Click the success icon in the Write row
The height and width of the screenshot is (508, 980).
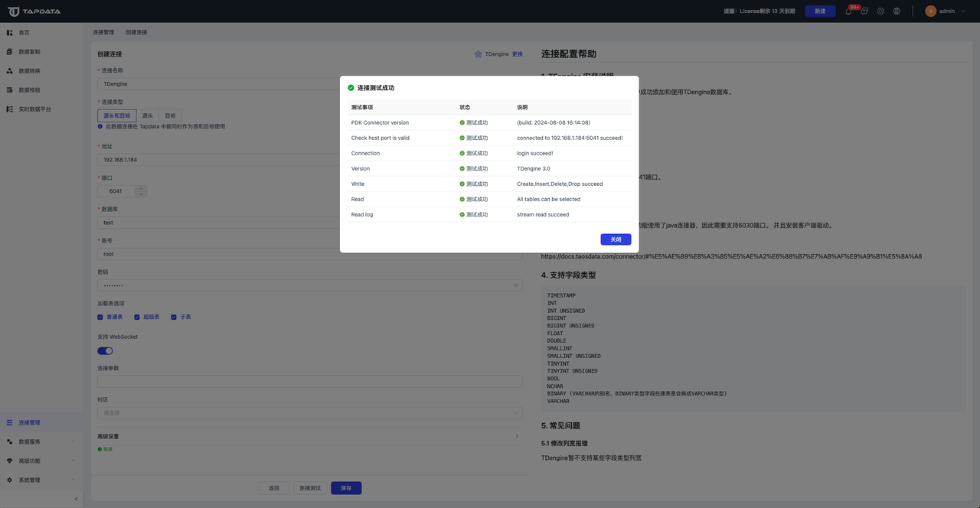click(x=462, y=184)
